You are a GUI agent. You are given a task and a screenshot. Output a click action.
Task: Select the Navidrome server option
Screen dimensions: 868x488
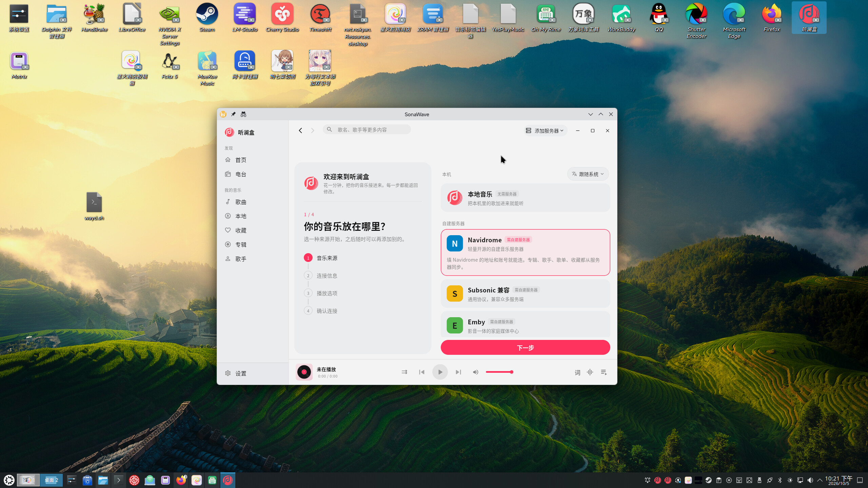(x=525, y=252)
